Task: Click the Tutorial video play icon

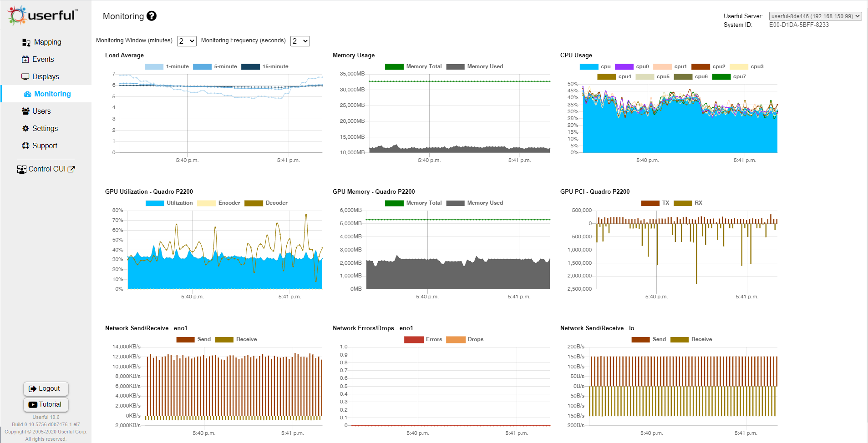Action: [x=33, y=405]
